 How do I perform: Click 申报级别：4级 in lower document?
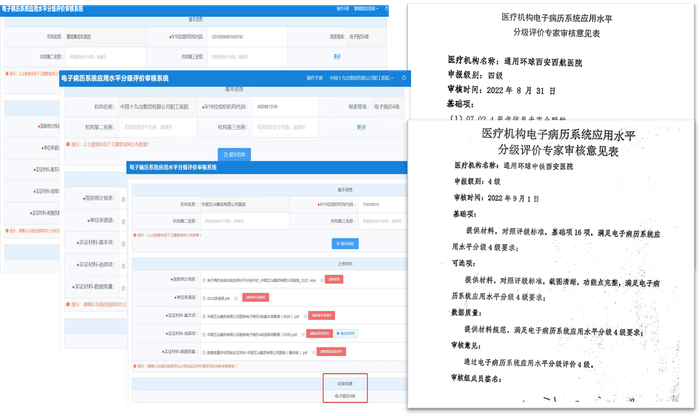pyautogui.click(x=477, y=181)
